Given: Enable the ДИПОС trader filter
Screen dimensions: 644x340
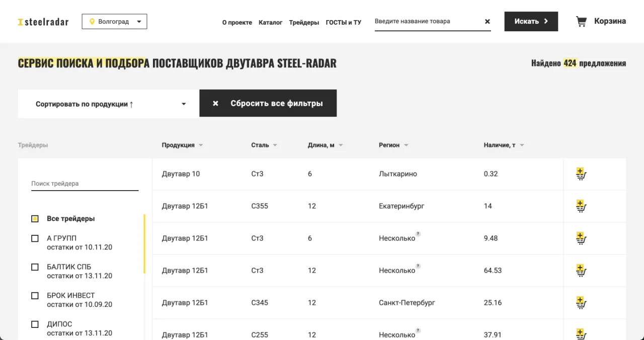Looking at the screenshot, I should click(35, 324).
